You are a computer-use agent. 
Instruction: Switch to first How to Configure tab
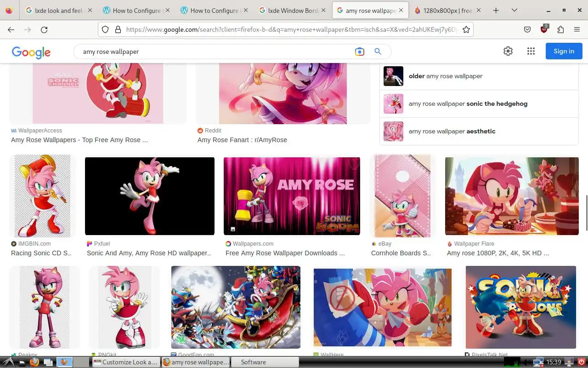[136, 10]
